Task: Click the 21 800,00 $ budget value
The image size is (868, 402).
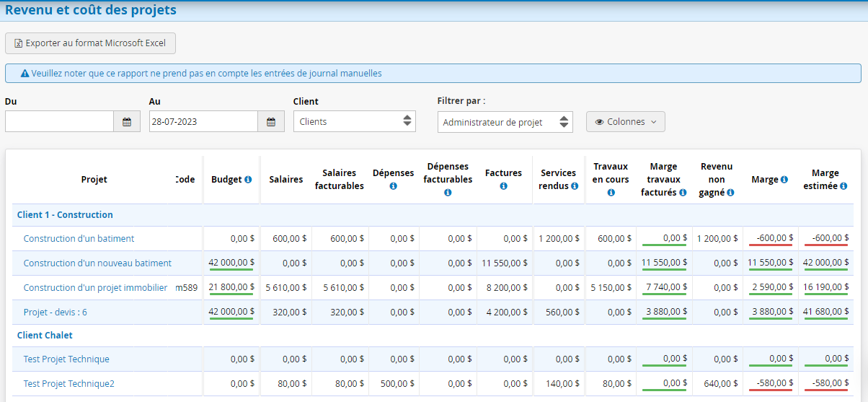Action: pos(231,287)
